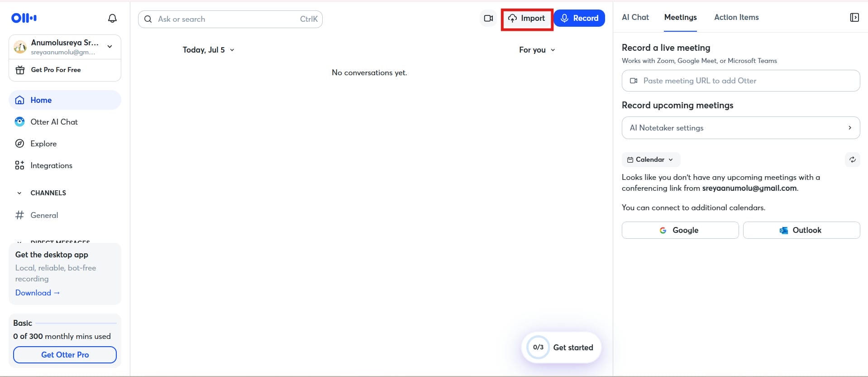Click the Explore compass icon

(x=19, y=144)
